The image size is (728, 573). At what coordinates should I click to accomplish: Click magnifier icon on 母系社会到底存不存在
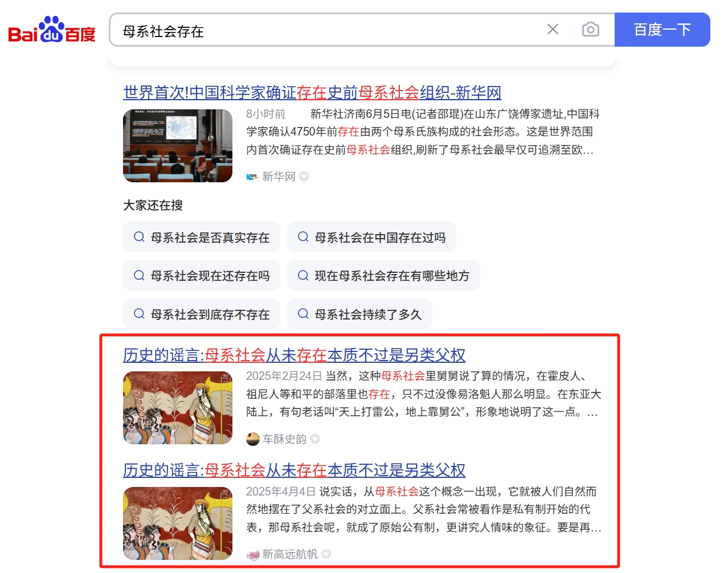(x=139, y=314)
